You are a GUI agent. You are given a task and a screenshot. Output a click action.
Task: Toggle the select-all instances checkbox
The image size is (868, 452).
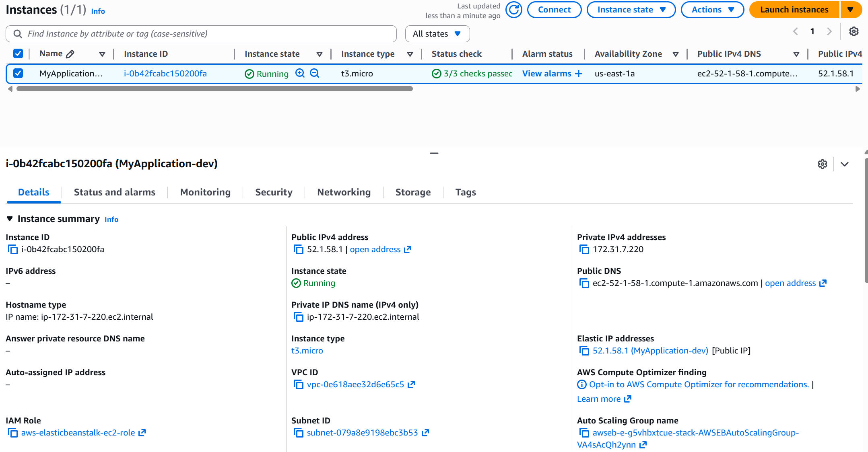point(18,53)
